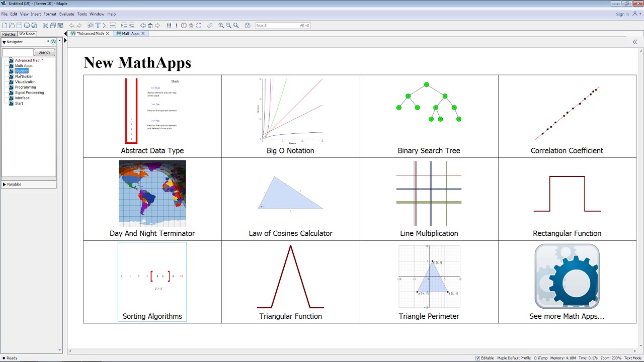
Task: Switch to the Palettes tab
Action: 9,34
